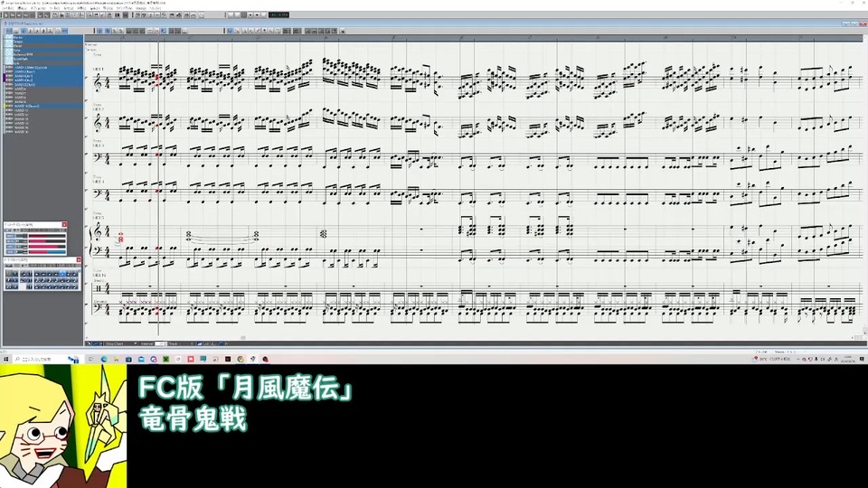Screen dimensions: 868x488
Task: Toggle the checkbox beside Tempo row
Action: [9, 42]
